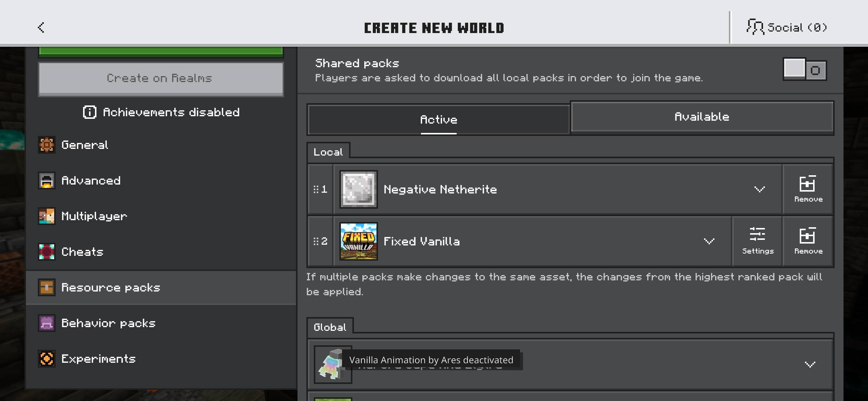Open the Experiments section
This screenshot has width=868, height=401.
(161, 359)
